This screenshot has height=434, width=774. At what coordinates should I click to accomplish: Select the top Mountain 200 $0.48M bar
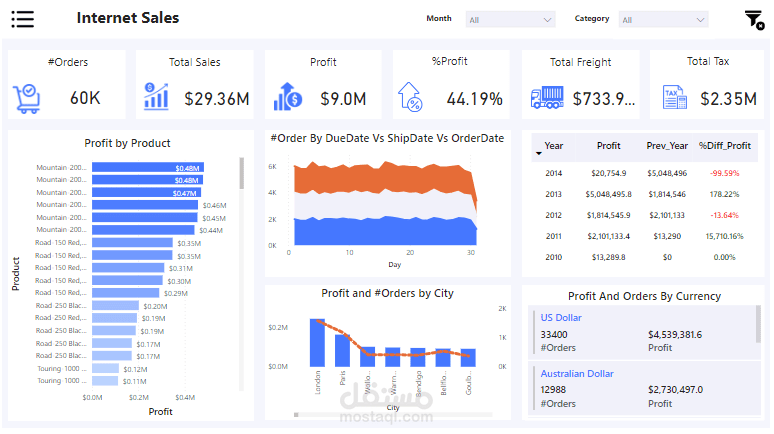[x=148, y=167]
